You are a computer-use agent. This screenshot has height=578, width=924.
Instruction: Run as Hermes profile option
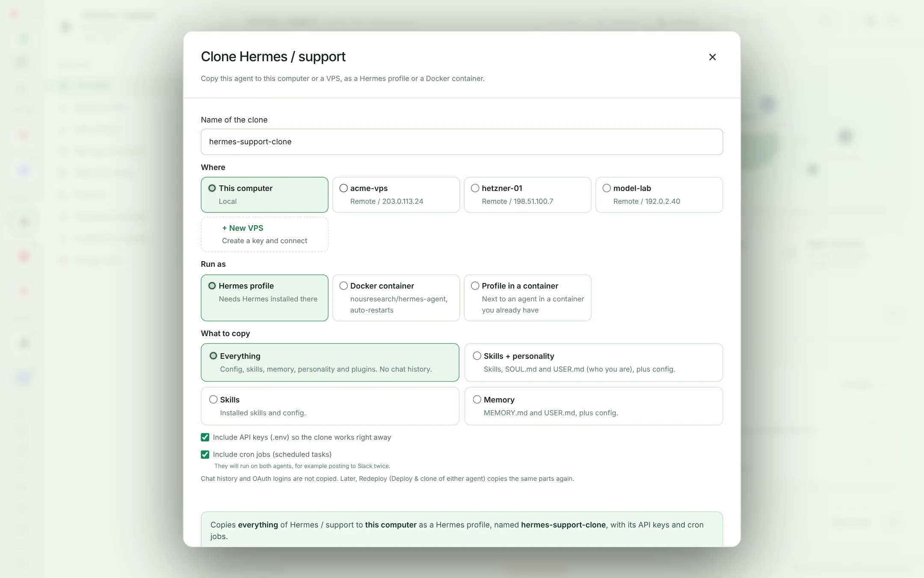click(x=264, y=298)
